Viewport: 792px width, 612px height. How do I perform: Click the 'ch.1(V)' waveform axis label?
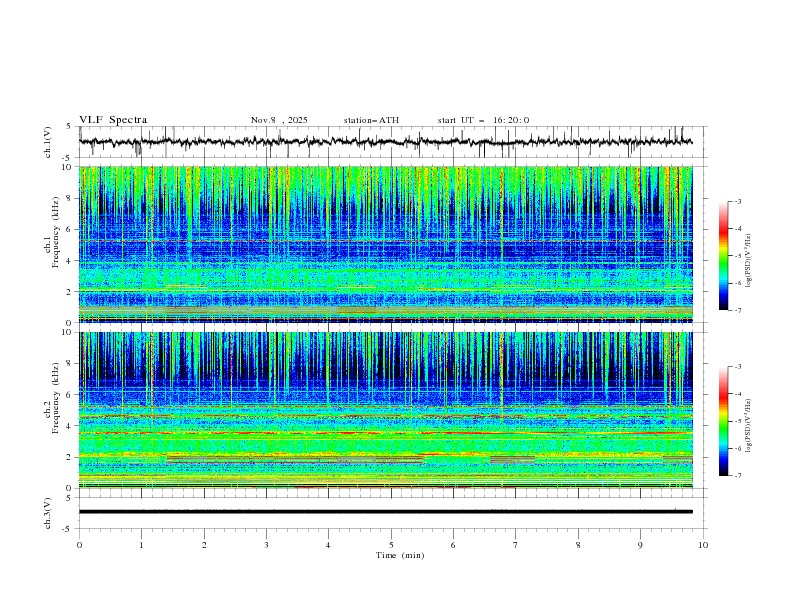pyautogui.click(x=48, y=142)
